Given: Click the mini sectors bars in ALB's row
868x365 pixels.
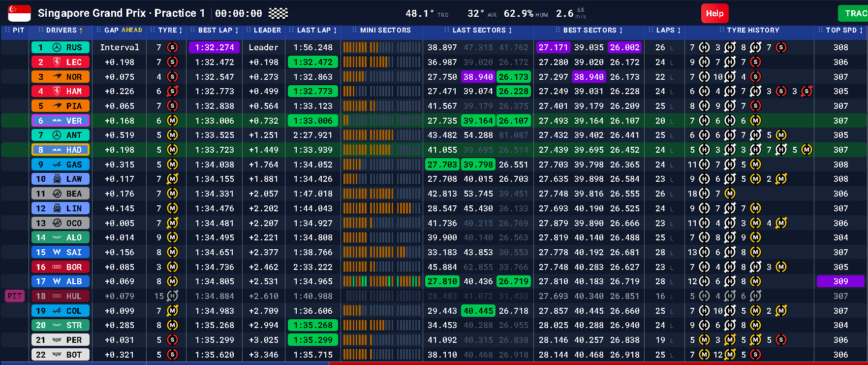Looking at the screenshot, I should (381, 281).
